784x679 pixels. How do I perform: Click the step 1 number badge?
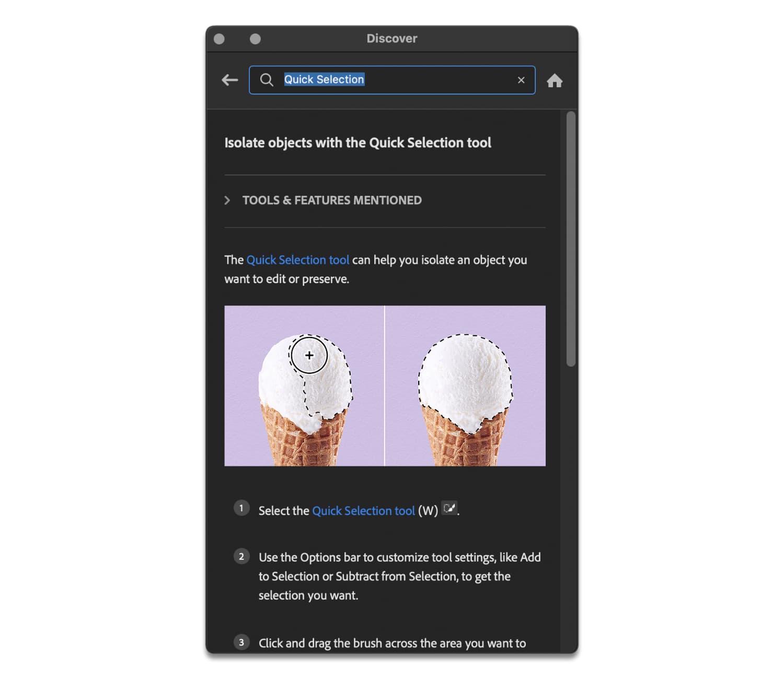coord(241,508)
